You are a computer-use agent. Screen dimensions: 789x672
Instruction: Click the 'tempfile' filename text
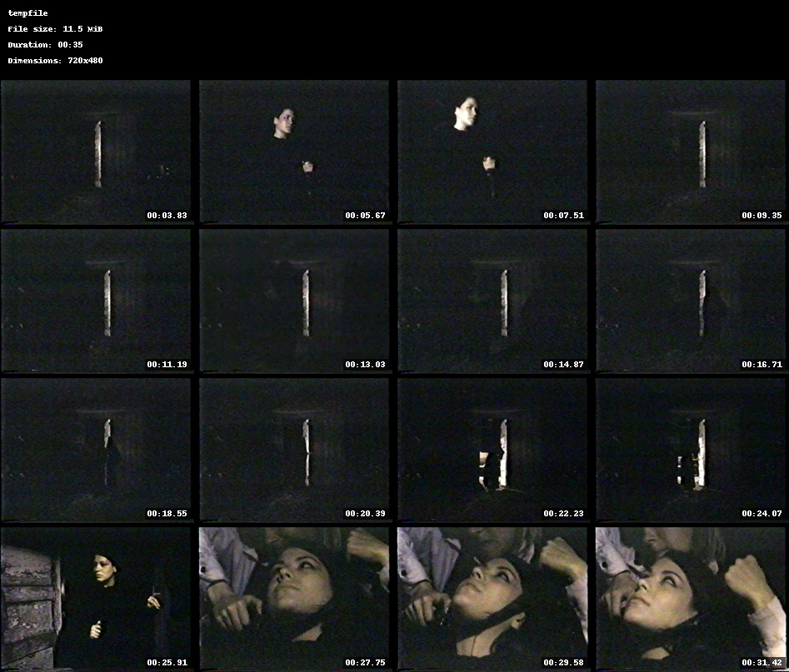tap(27, 13)
